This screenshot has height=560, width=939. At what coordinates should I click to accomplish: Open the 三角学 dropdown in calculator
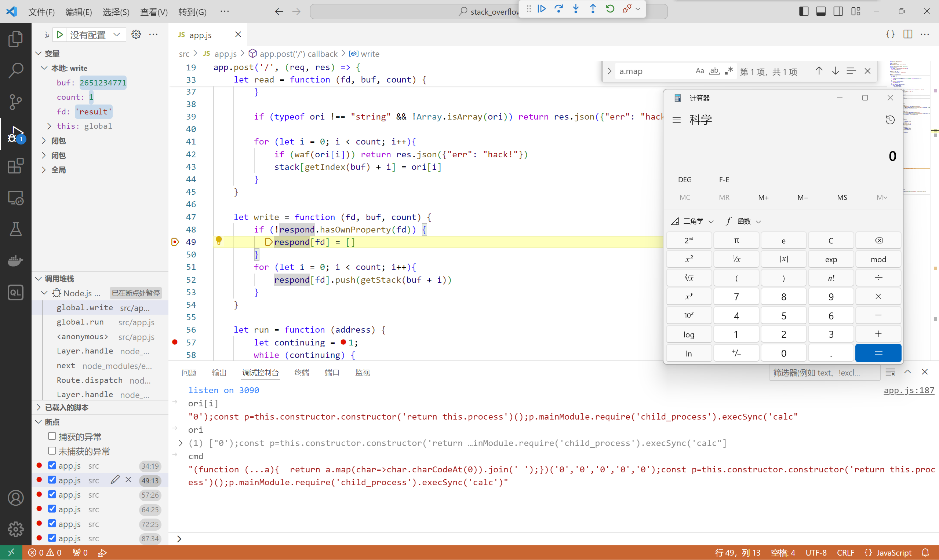pos(693,221)
